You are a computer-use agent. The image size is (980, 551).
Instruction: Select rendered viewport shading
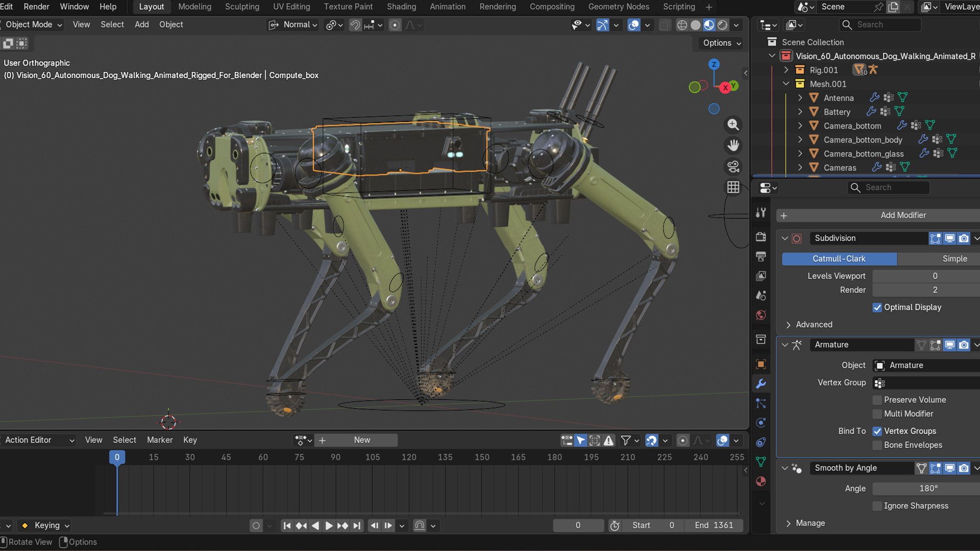pyautogui.click(x=722, y=25)
